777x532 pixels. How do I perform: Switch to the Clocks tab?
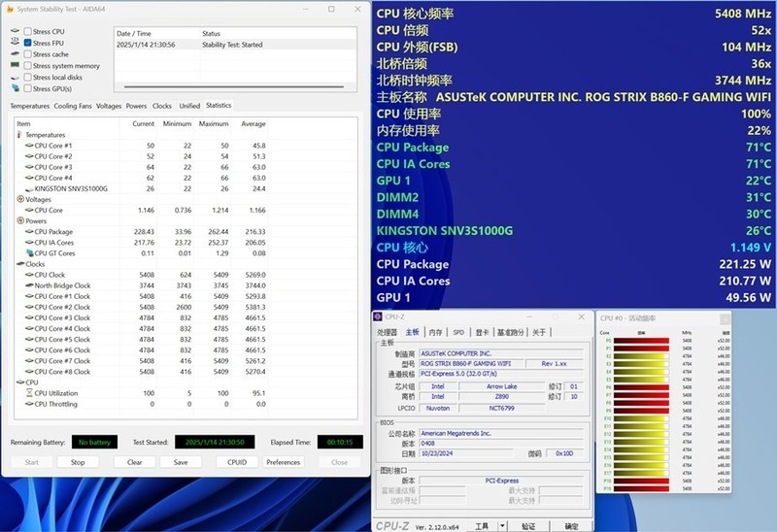pyautogui.click(x=162, y=106)
